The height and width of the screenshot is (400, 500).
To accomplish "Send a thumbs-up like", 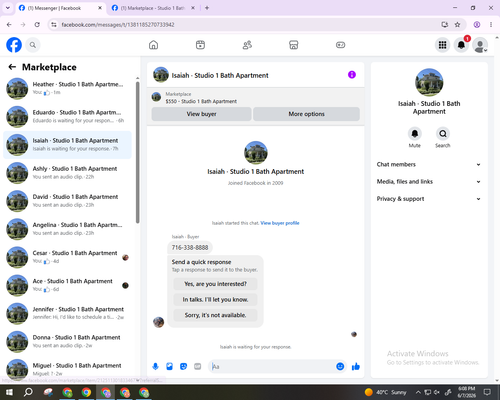I will 356,367.
